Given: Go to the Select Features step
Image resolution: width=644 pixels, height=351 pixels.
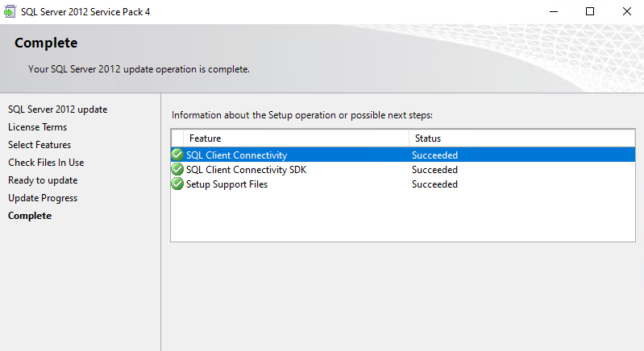Looking at the screenshot, I should [39, 145].
